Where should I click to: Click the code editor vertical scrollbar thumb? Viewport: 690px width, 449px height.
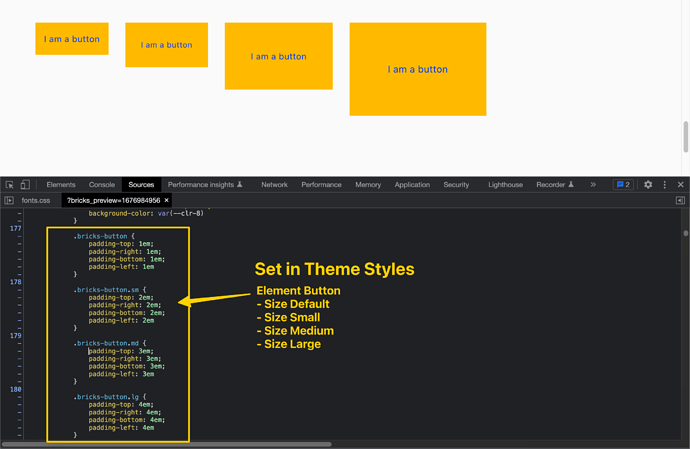point(686,233)
